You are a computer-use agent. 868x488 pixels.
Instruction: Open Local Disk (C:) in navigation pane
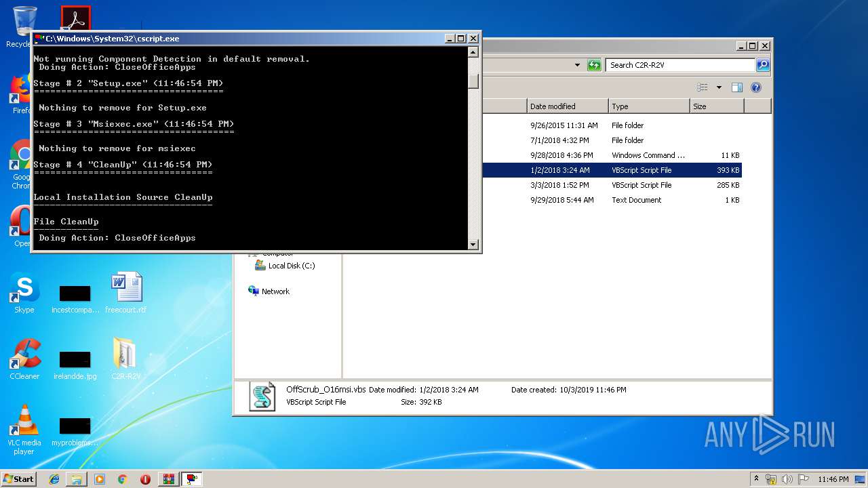click(x=285, y=266)
